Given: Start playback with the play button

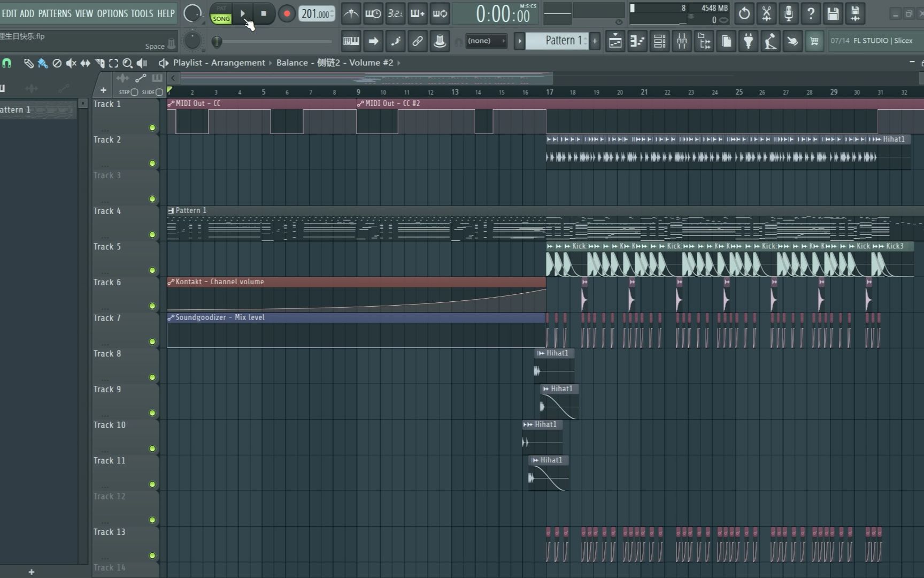Looking at the screenshot, I should click(x=242, y=13).
